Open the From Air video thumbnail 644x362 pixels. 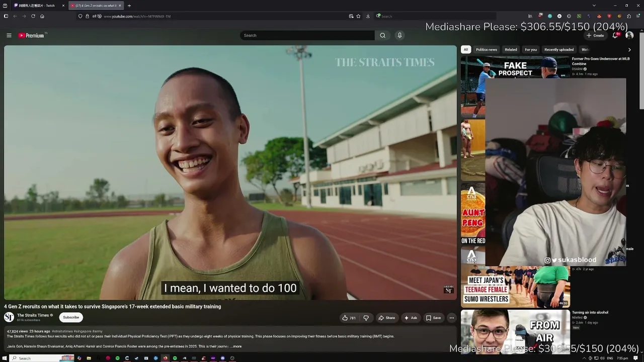coord(515,331)
